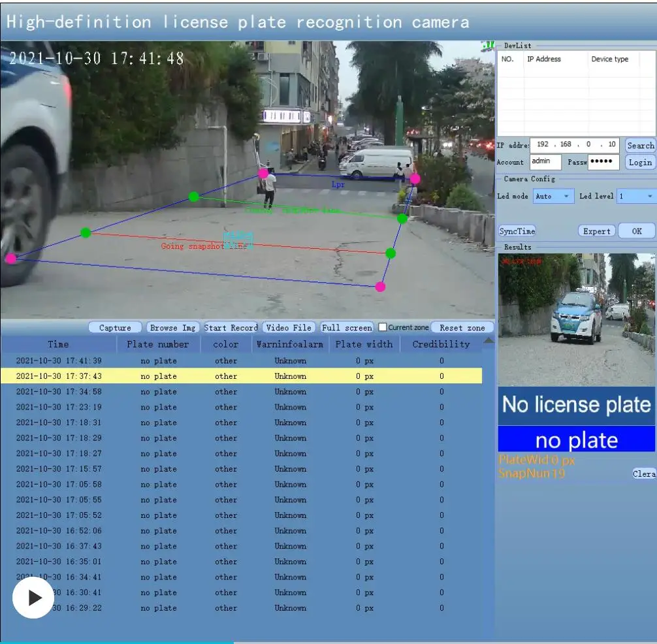
Task: Select row with time 17:05:52
Action: (242, 515)
